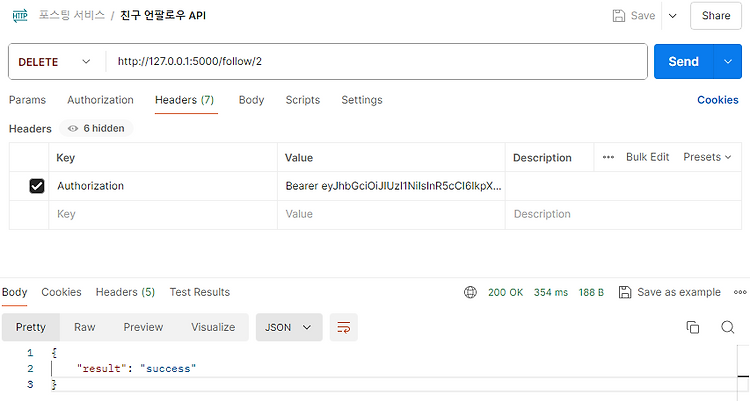Open the Cookies link

[717, 100]
